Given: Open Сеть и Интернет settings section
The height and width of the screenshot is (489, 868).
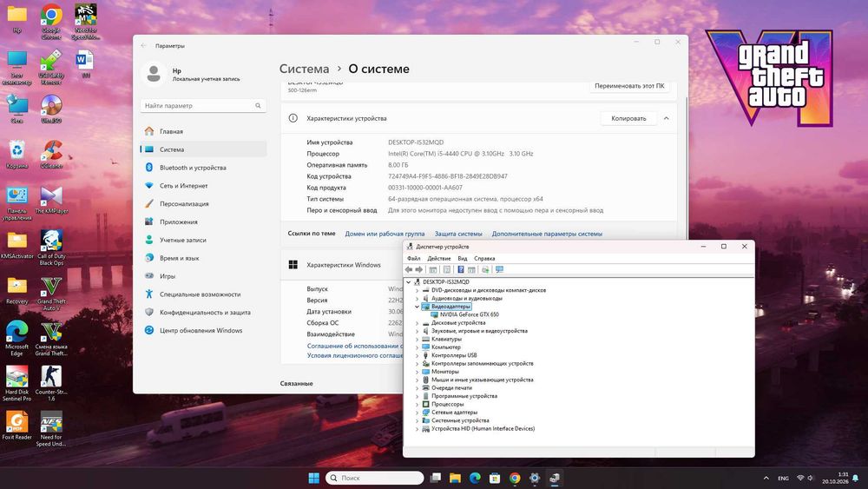Looking at the screenshot, I should point(203,186).
